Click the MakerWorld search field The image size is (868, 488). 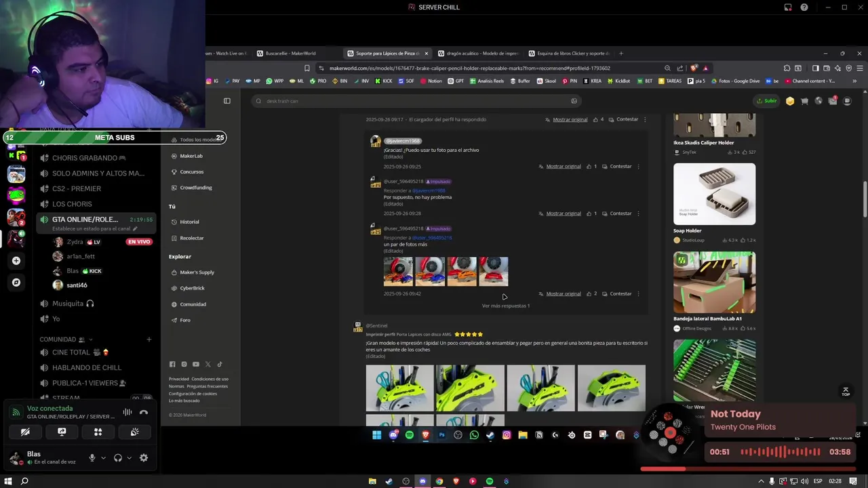[x=415, y=101]
